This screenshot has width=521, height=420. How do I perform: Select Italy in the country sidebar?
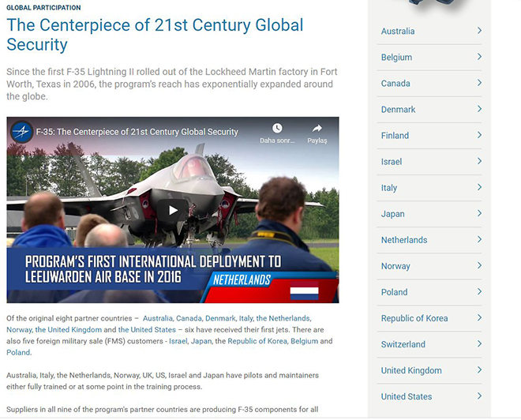click(x=388, y=188)
